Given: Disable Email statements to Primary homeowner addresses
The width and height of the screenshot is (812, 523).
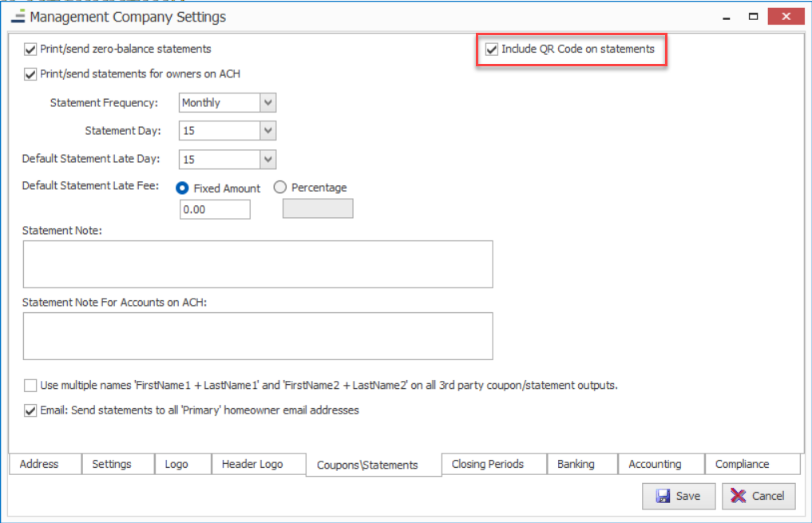Looking at the screenshot, I should (x=31, y=410).
